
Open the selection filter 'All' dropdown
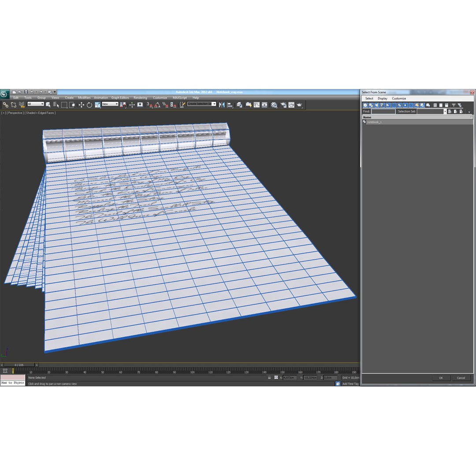pyautogui.click(x=36, y=104)
